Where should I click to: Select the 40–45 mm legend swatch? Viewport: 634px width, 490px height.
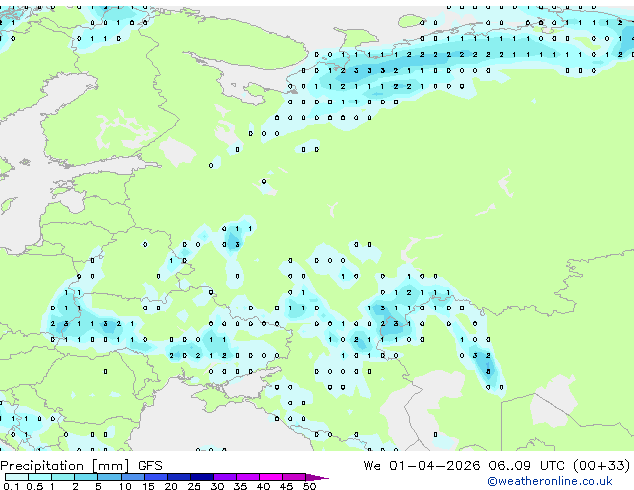[271, 477]
